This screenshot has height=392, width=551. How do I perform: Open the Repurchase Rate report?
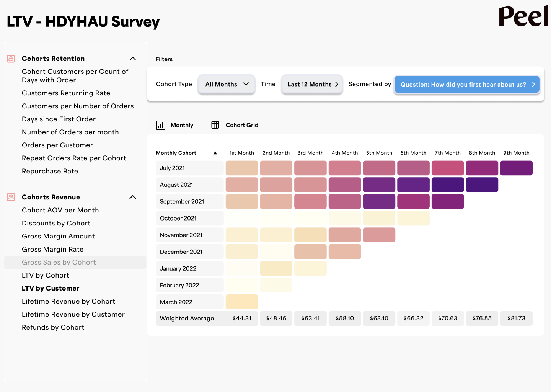pyautogui.click(x=50, y=171)
